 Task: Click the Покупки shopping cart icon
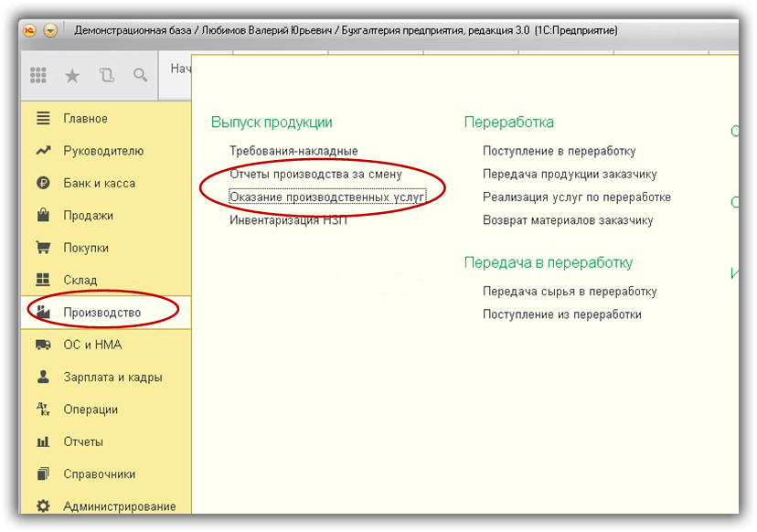[x=42, y=247]
